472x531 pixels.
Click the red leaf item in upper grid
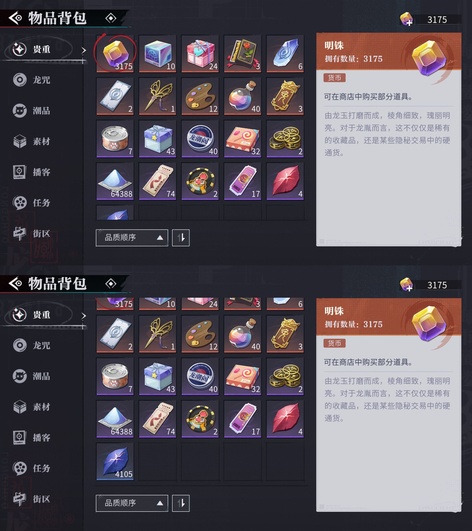point(285,182)
